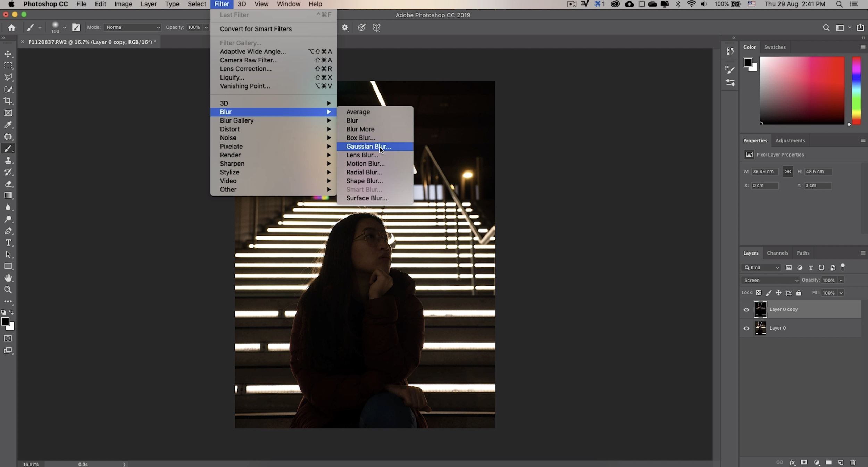Click the Delete layer trash icon

click(x=853, y=462)
